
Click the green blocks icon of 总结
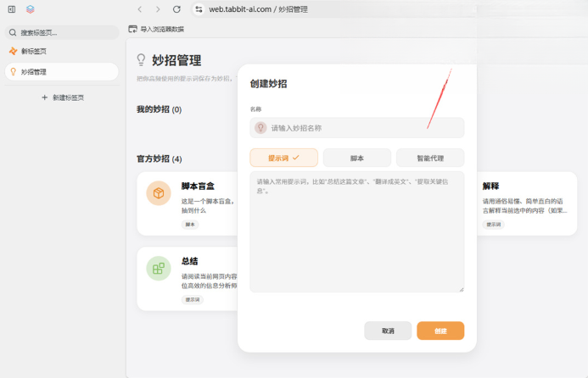pos(159,268)
